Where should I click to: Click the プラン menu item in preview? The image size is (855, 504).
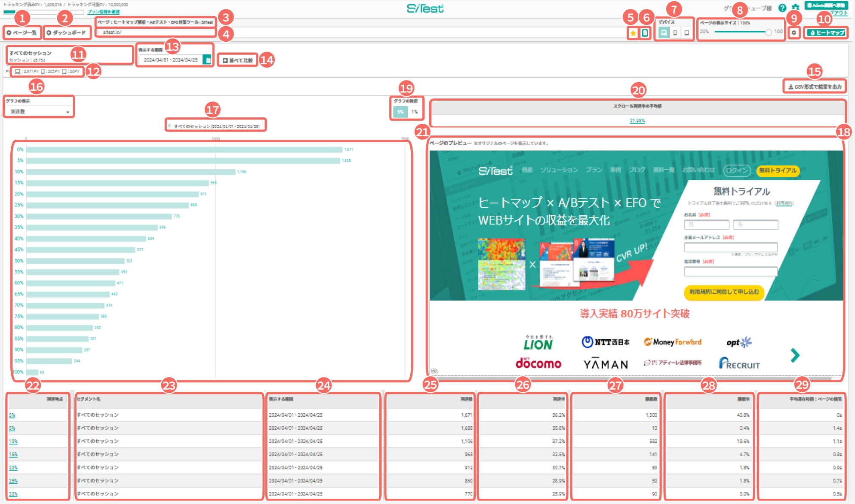[x=594, y=170]
